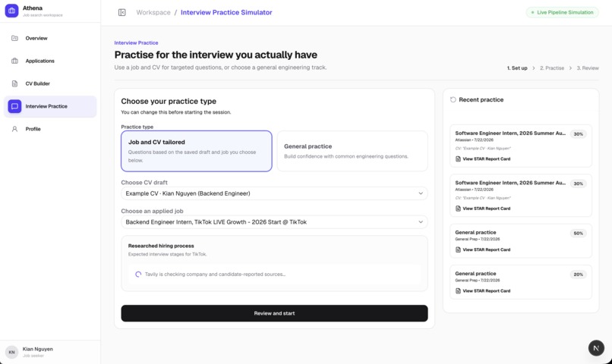Click the report icon in the 50% General practice card
Viewport: 612px width, 364px height.
coord(458,249)
